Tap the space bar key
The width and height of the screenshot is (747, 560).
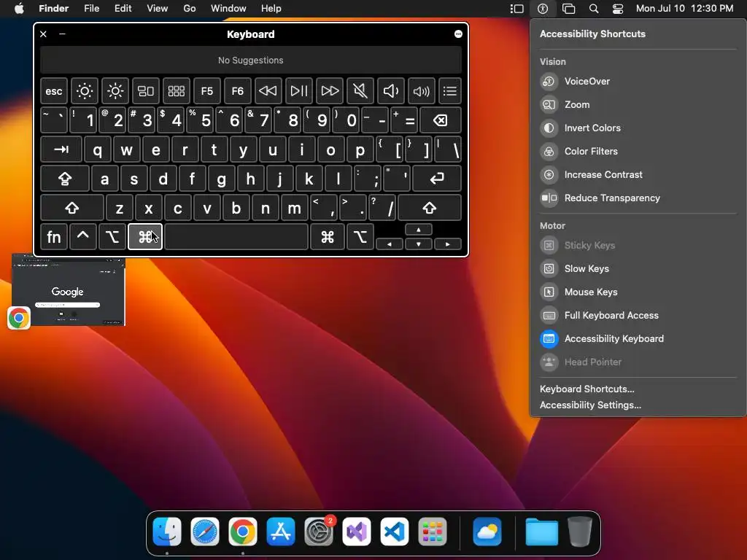(x=236, y=237)
